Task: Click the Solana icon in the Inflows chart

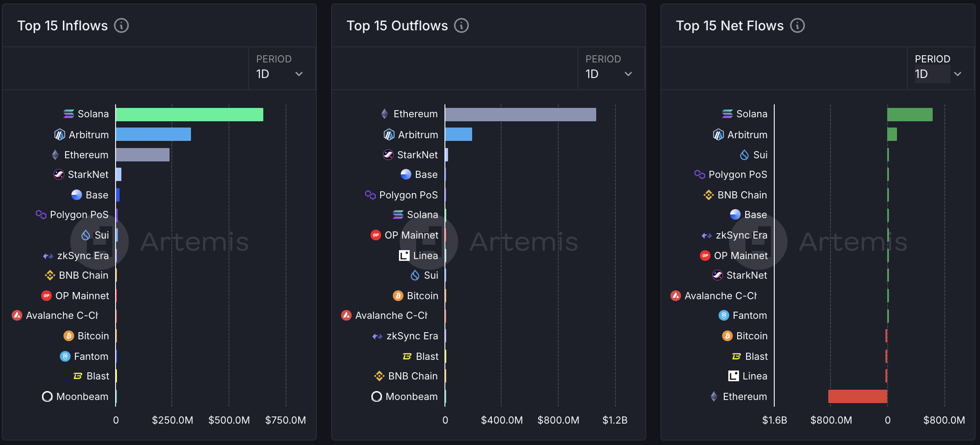Action: (x=69, y=114)
